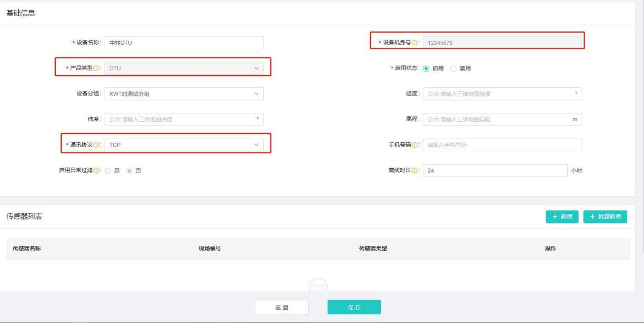Choose 否 for 启用异常过滤
This screenshot has width=644, height=323.
click(130, 171)
